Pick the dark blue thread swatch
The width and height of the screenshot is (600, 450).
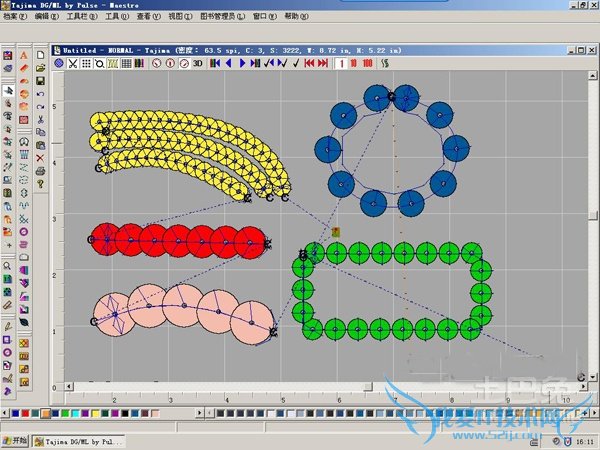click(x=15, y=413)
